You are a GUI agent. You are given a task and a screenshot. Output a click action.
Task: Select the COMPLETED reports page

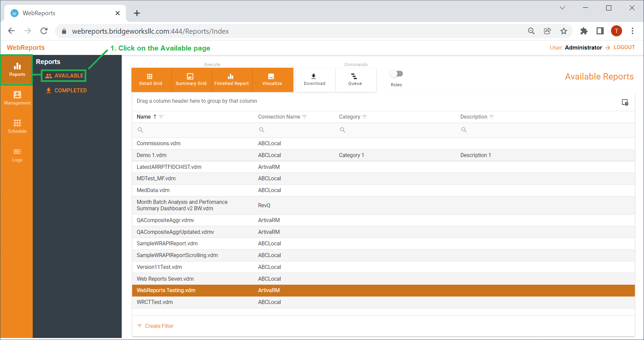(x=66, y=90)
